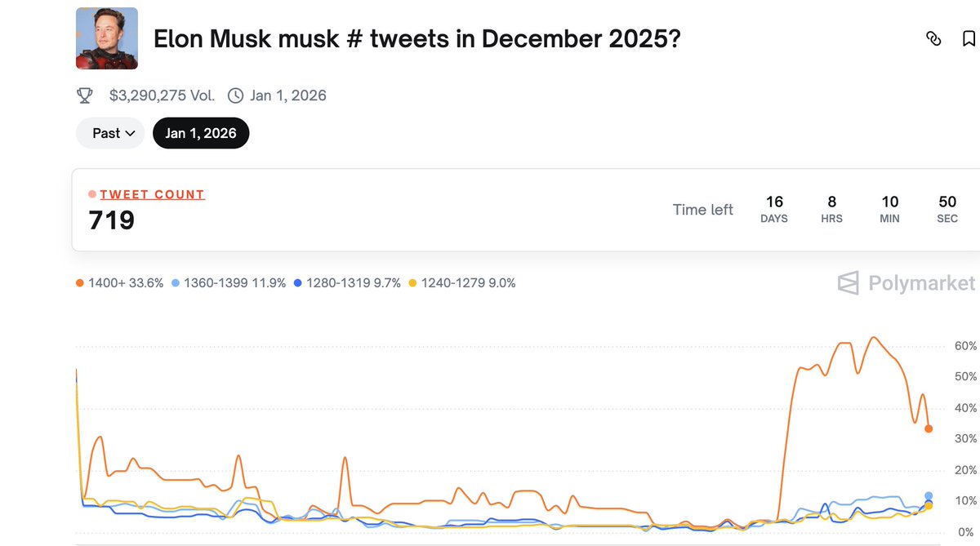Click the orange endpoint marker on chart
This screenshot has height=546, width=980.
(x=929, y=428)
